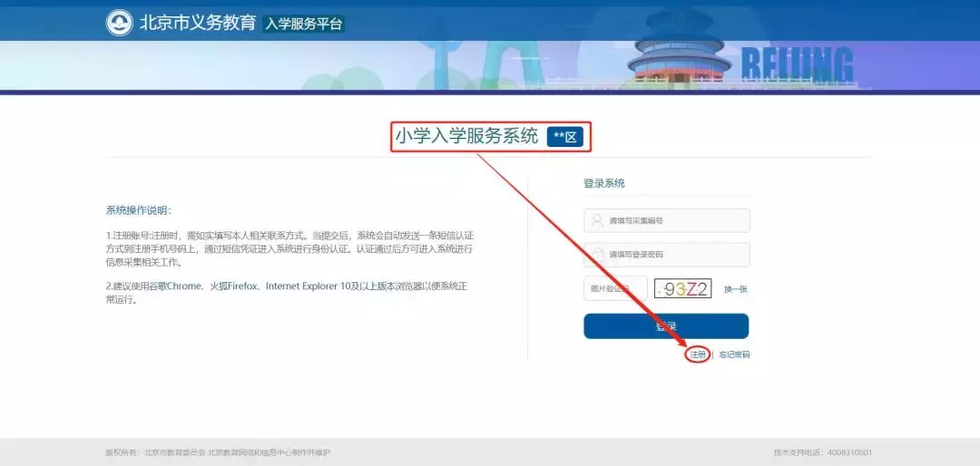Click the blue 登录 button
Image resolution: width=980 pixels, height=466 pixels.
tap(666, 326)
